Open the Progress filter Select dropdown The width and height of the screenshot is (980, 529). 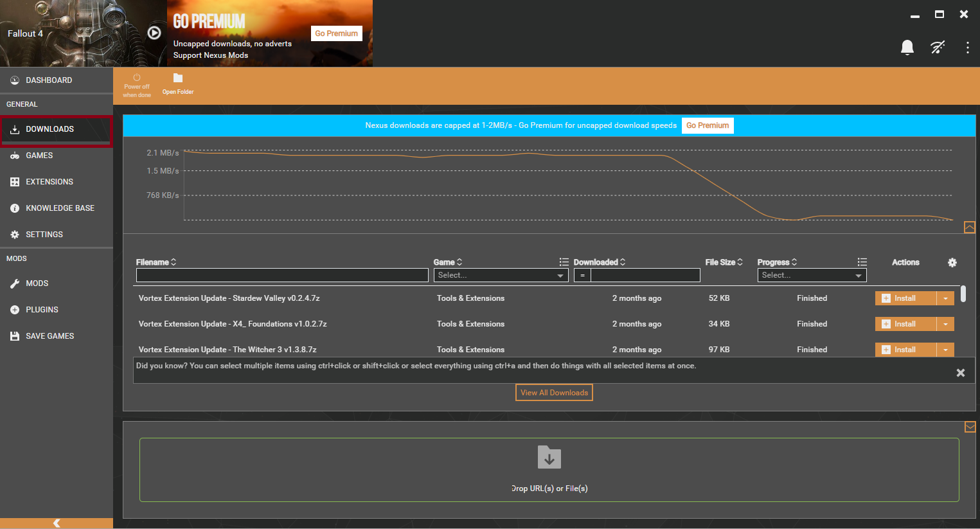(x=812, y=275)
